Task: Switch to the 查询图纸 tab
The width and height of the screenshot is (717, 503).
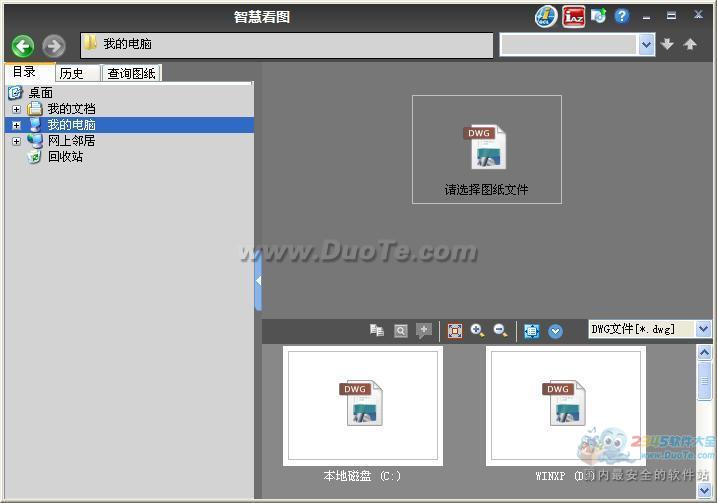Action: click(132, 73)
